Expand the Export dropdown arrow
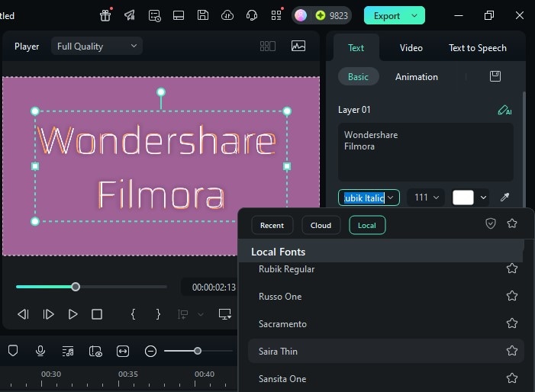The image size is (535, 392). tap(414, 15)
